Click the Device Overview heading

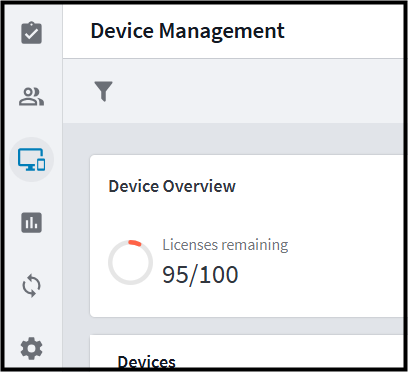172,186
